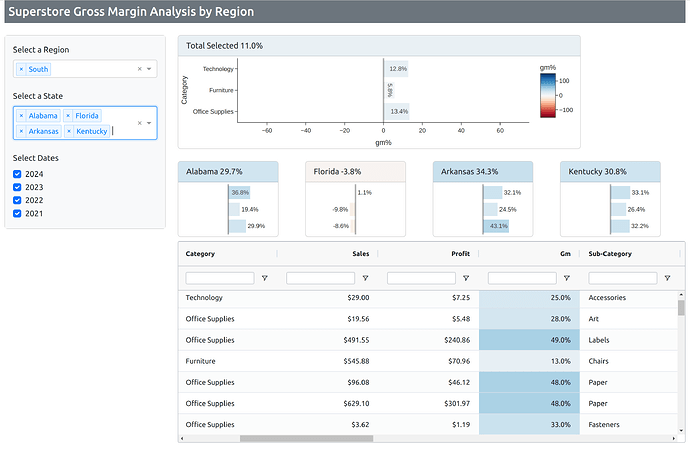
Task: Select the 13.0% Gm cell
Action: pos(529,361)
